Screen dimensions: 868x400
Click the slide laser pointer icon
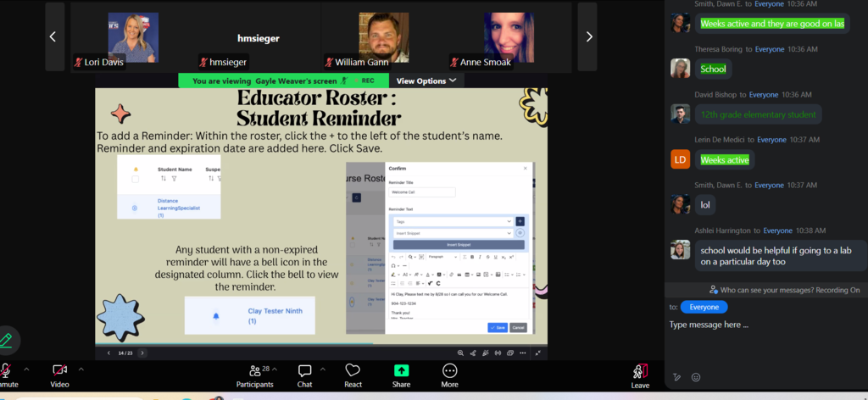pos(473,353)
